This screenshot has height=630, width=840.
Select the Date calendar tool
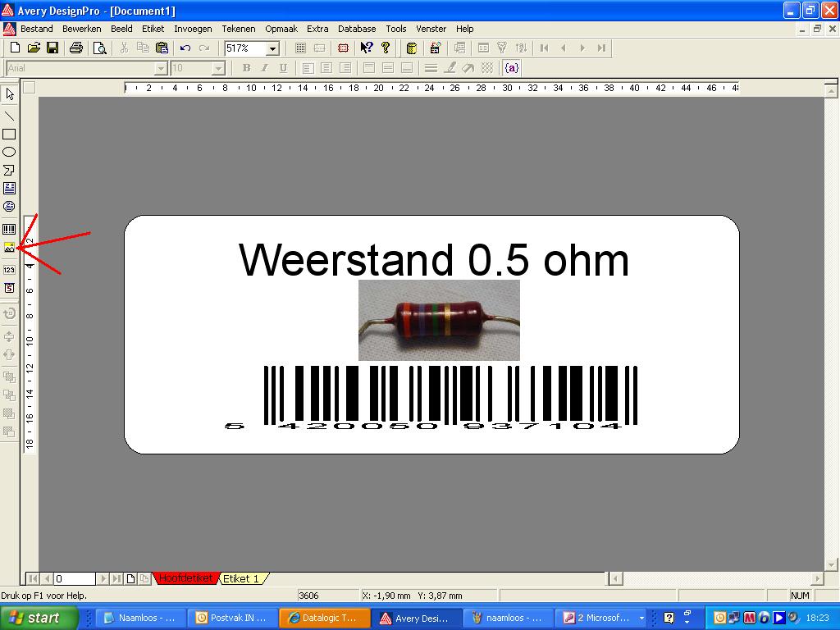10,288
